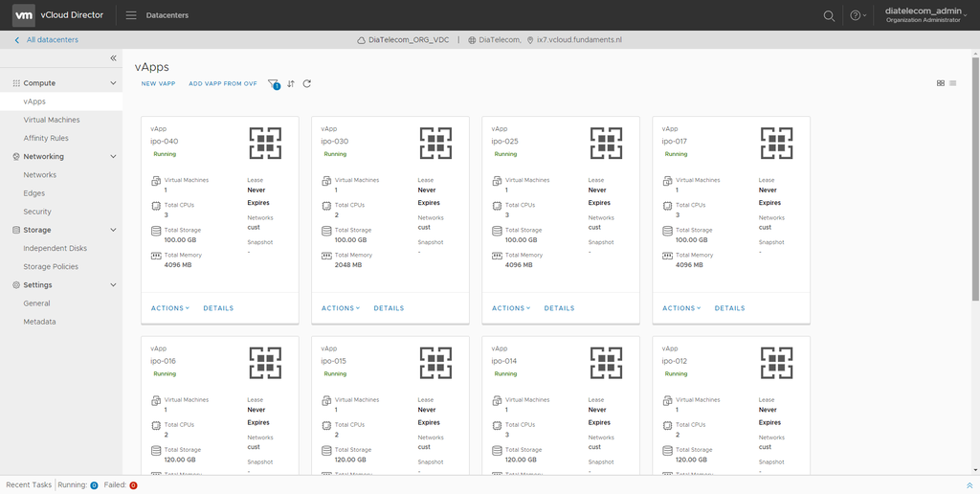Click the ipo-015 vApp icon
Screen dimensions: 980x494
435,363
